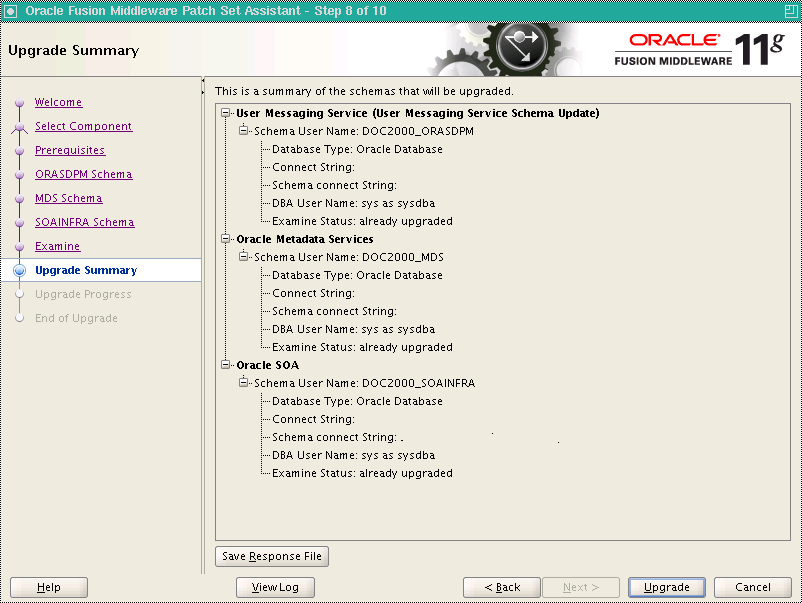Click the Save Response File button

click(x=272, y=556)
